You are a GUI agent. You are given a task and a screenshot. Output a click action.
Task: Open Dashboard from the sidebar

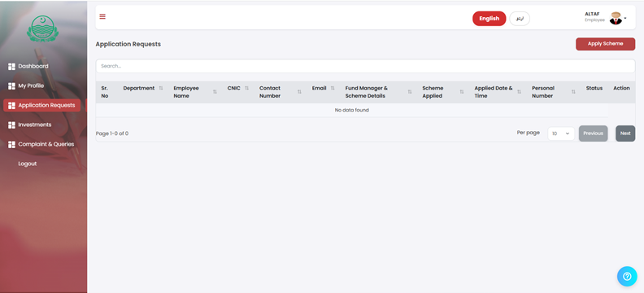33,66
